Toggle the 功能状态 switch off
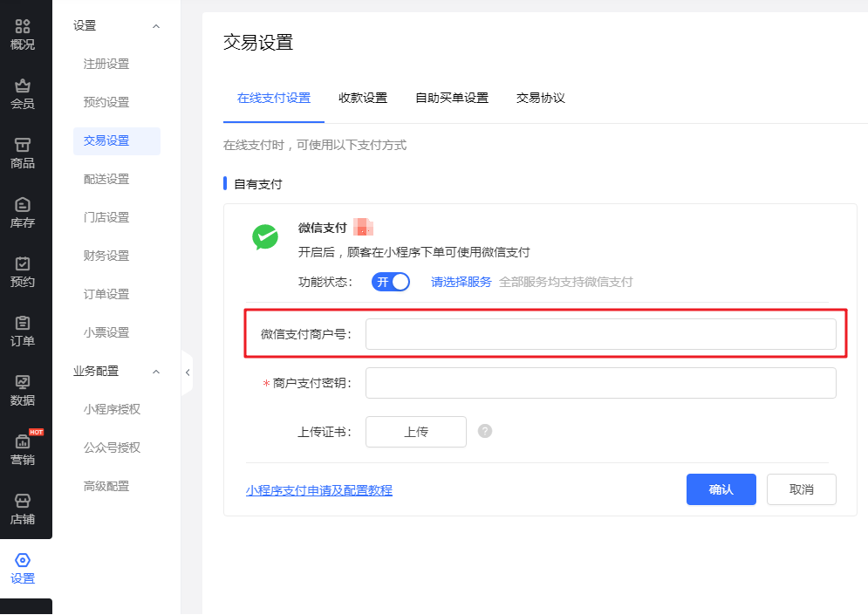Viewport: 868px width, 615px height. [391, 282]
